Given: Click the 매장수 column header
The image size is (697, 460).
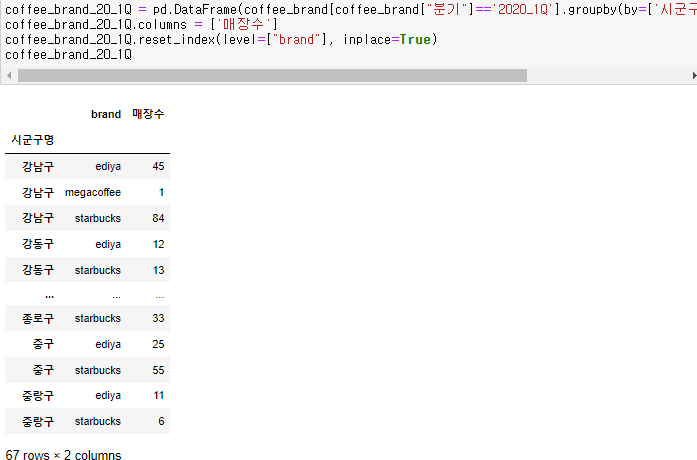Looking at the screenshot, I should tap(148, 114).
